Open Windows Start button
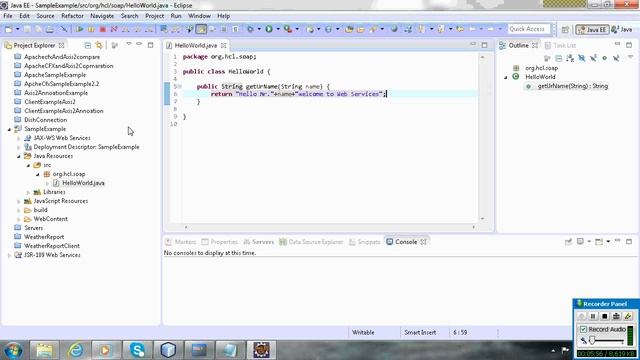Screen dimensions: 640x360 coord(13,350)
